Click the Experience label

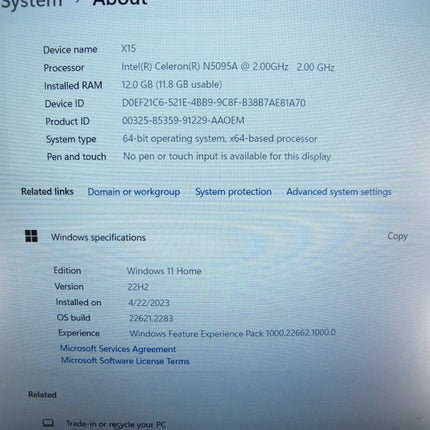coord(79,333)
